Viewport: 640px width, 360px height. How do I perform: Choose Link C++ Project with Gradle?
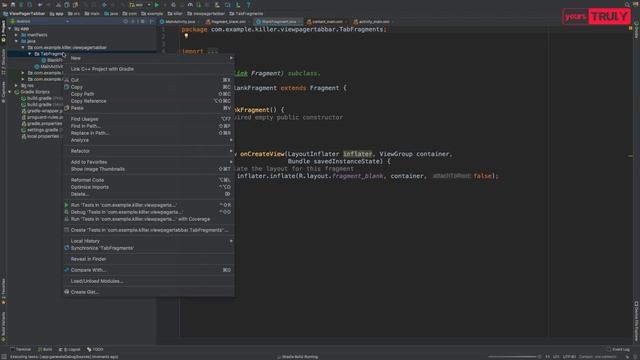coord(149,69)
